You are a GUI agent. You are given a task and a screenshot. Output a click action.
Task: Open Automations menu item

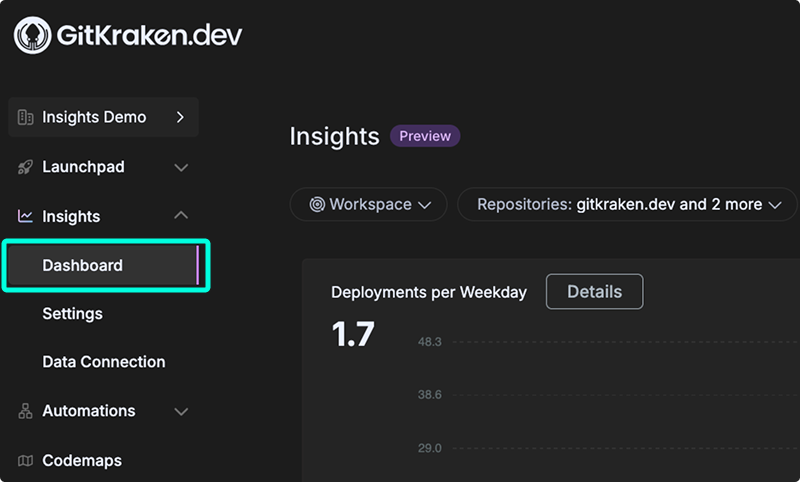(89, 411)
